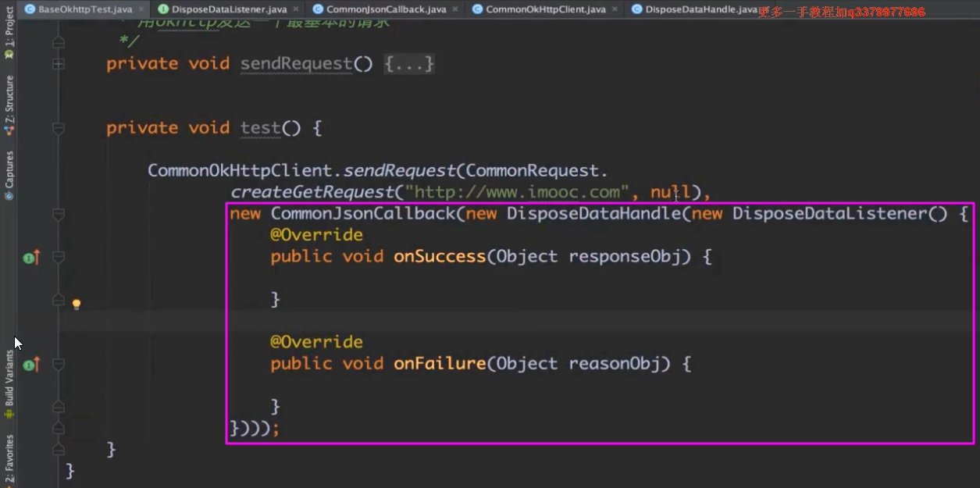
Task: Open the Build Variants tool window
Action: [9, 383]
